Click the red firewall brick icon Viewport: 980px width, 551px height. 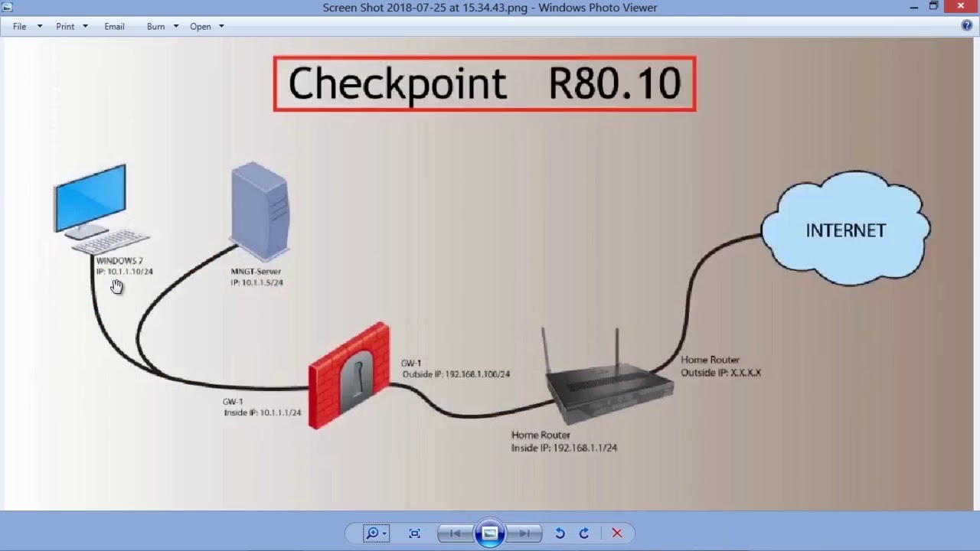pos(349,376)
